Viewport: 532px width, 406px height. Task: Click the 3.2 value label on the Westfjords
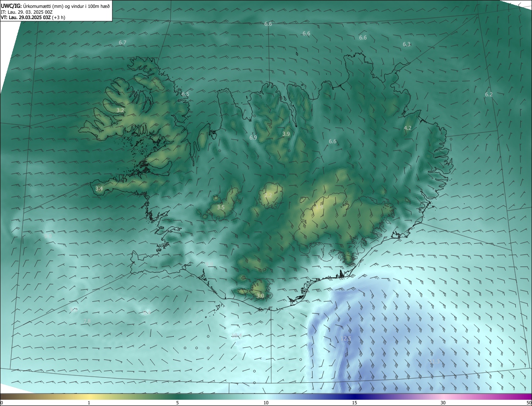point(120,110)
